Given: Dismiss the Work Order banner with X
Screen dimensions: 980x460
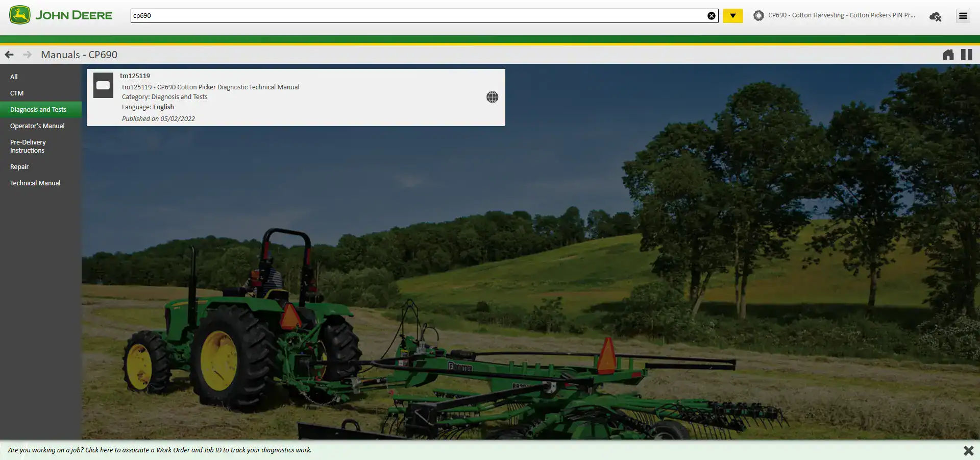Looking at the screenshot, I should pyautogui.click(x=968, y=450).
